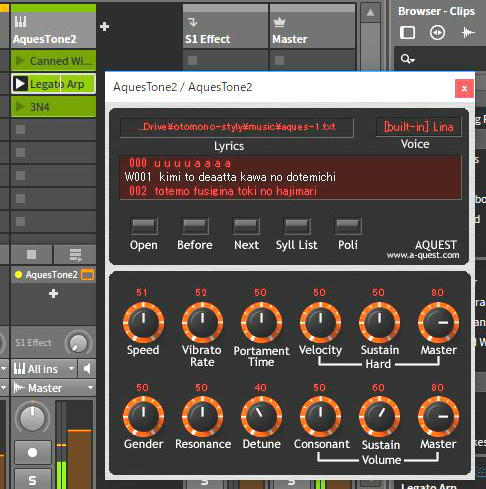The width and height of the screenshot is (486, 489).
Task: Click the Speed knob
Action: [144, 322]
